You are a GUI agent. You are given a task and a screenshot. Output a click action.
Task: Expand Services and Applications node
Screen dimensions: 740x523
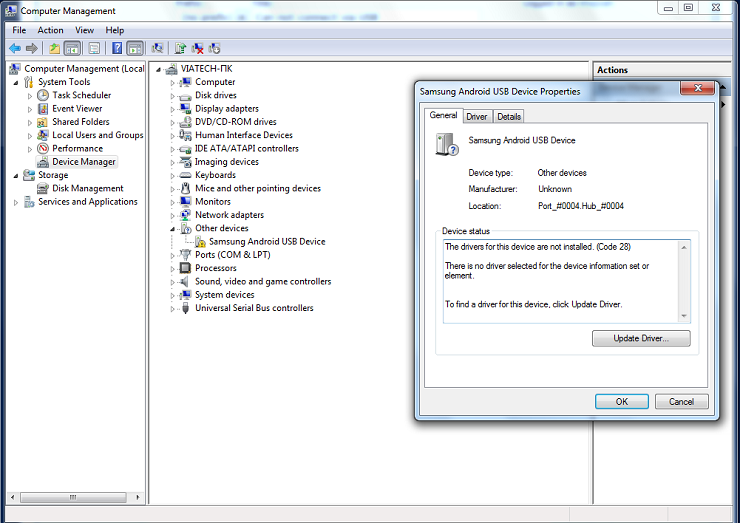coord(16,202)
